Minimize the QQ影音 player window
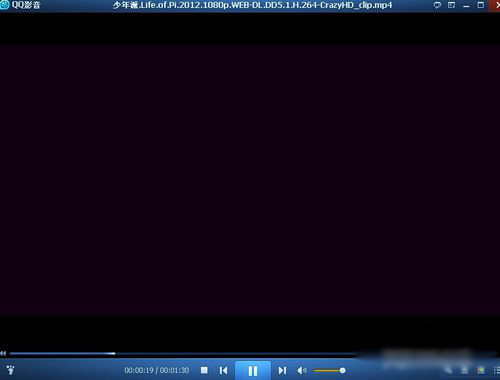Image resolution: width=500 pixels, height=380 pixels. pos(466,5)
